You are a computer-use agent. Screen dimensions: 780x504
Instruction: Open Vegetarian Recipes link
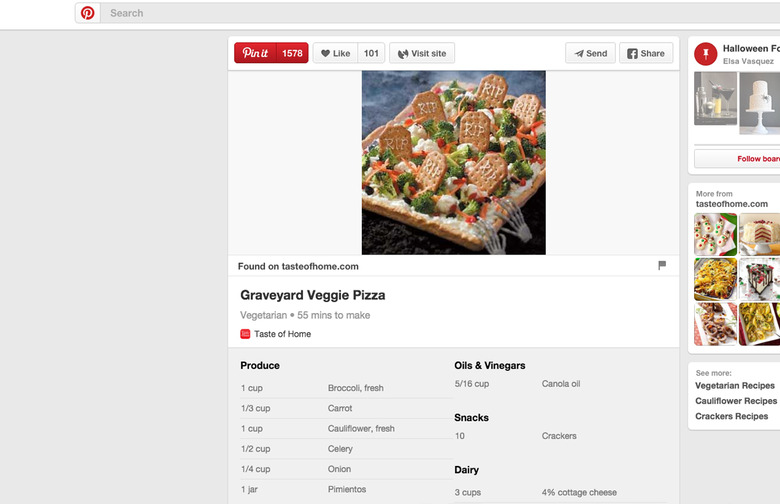coord(735,386)
